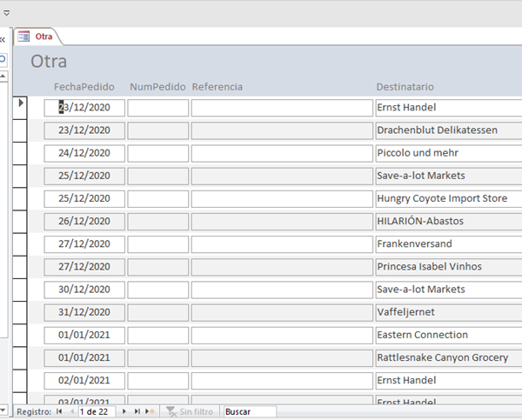The width and height of the screenshot is (522, 420).
Task: Click the Registro: label
Action: (34, 411)
